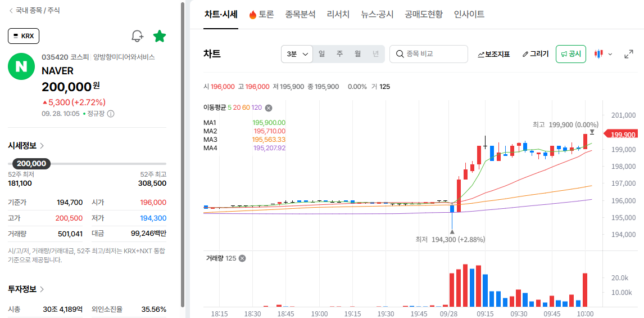Click the price change 5,300 (+2.72%)

74,102
